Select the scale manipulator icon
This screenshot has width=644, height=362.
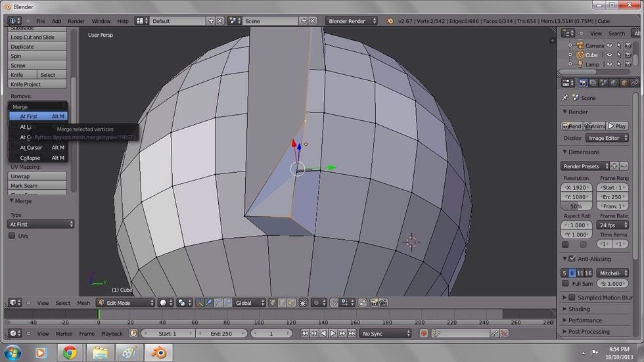point(228,303)
